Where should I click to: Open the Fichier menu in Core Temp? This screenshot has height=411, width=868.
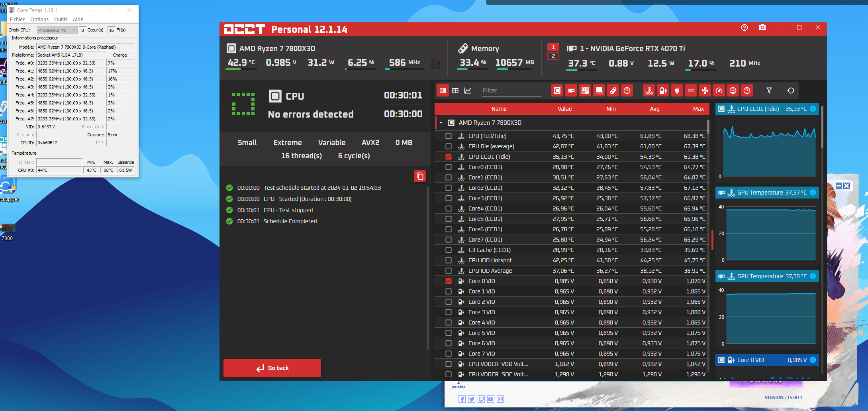coord(17,19)
